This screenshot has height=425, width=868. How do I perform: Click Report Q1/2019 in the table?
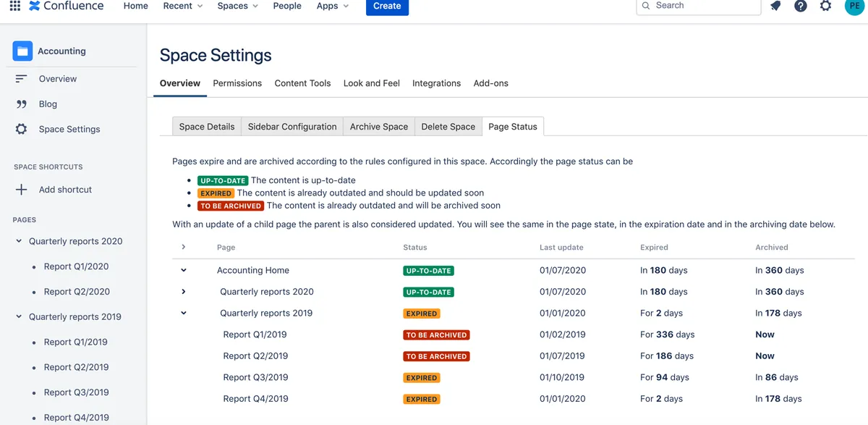tap(255, 334)
